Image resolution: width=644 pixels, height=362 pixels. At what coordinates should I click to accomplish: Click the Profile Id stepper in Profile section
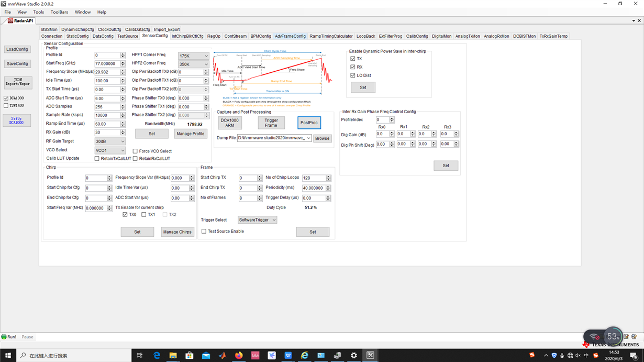[x=123, y=56]
